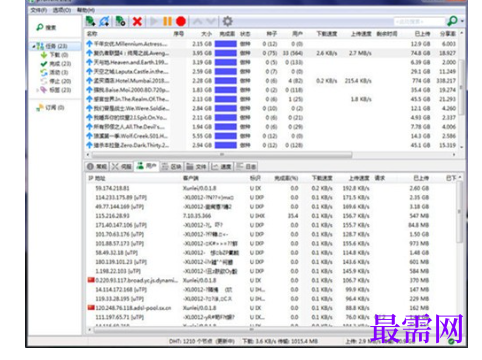Select peer 115.216.28.93 in the list
482x360 pixels.
point(112,216)
